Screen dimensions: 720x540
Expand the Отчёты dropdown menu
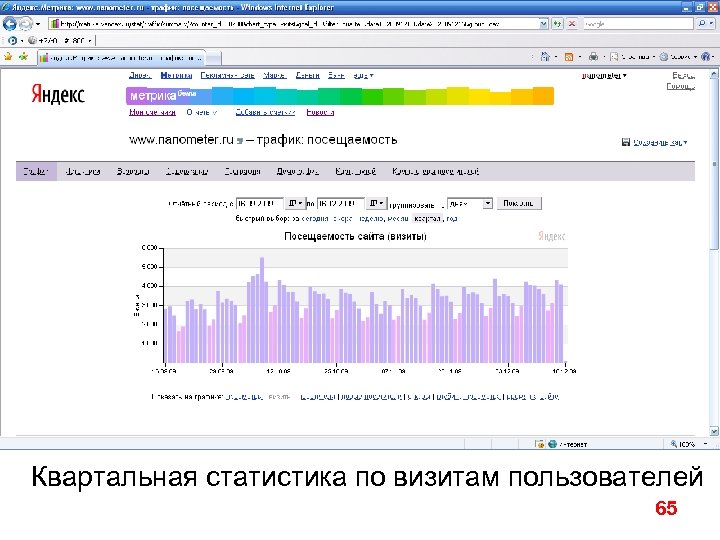(202, 112)
